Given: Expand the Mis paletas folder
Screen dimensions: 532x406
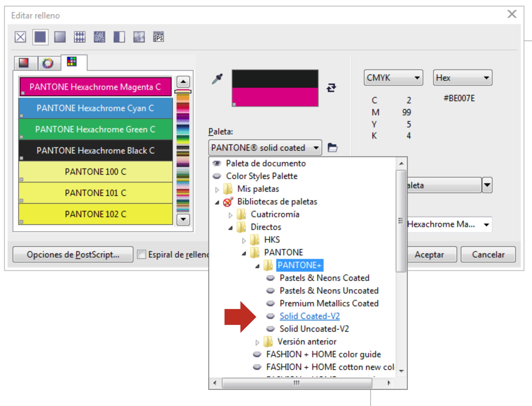Looking at the screenshot, I should (x=217, y=190).
